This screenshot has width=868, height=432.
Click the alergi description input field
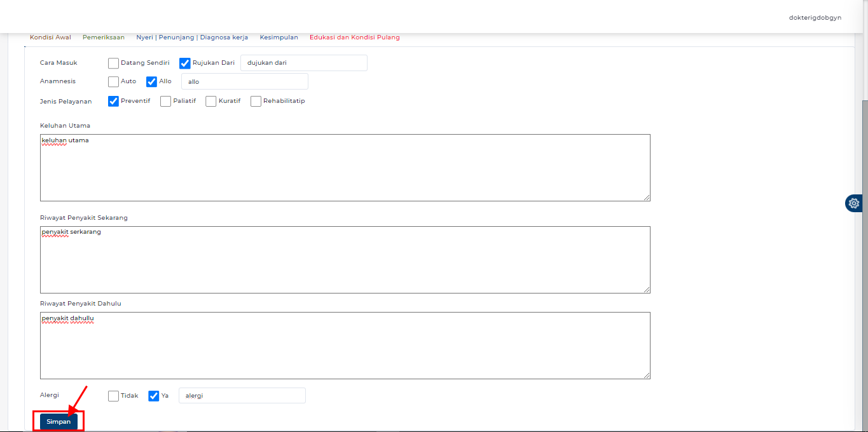(242, 396)
